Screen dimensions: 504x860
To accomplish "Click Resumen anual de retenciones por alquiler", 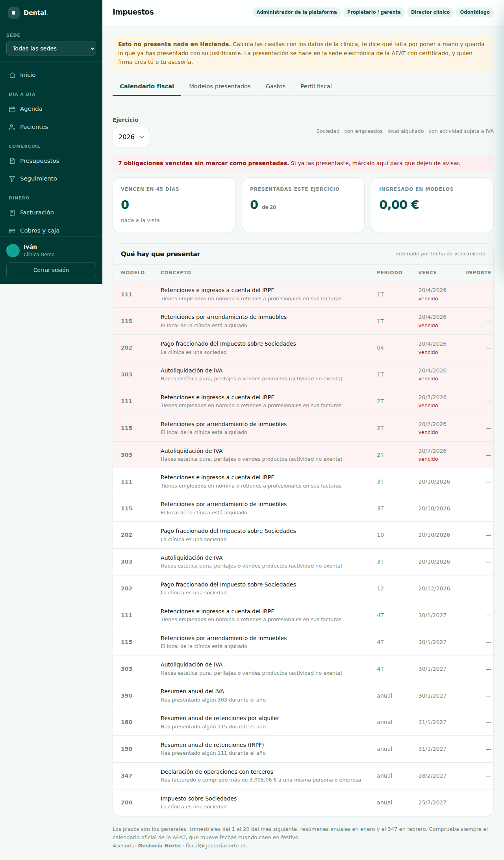I will click(303, 722).
